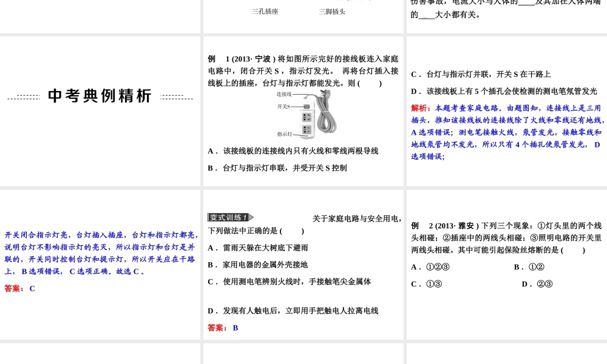Select option B 台灯与指示灯串联，并受开关S控制
This screenshot has width=607, height=364.
click(x=277, y=168)
